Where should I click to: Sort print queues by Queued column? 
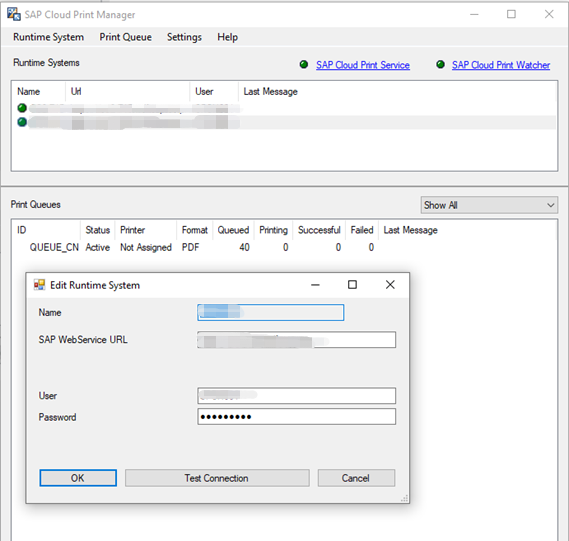coord(233,230)
